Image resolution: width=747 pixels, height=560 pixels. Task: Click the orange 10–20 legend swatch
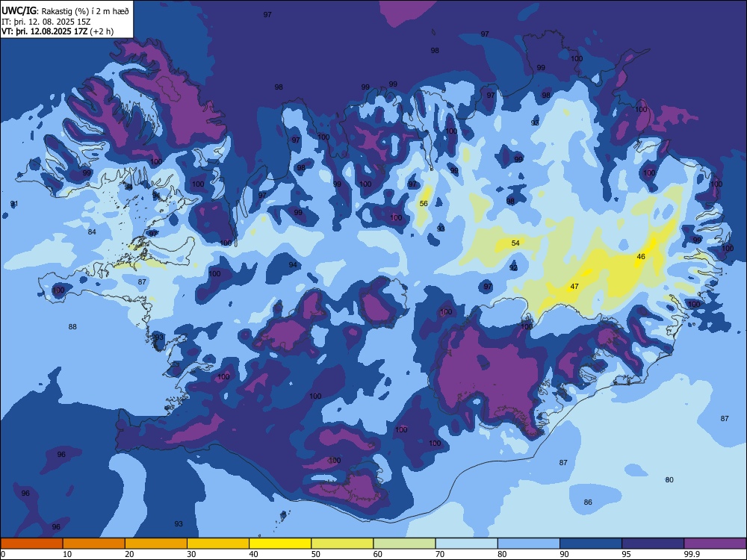pos(94,544)
